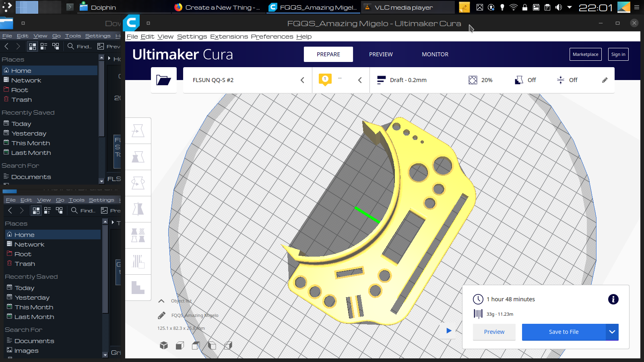Click the yellow extruder 1 icon
Image resolution: width=644 pixels, height=362 pixels.
(x=325, y=79)
